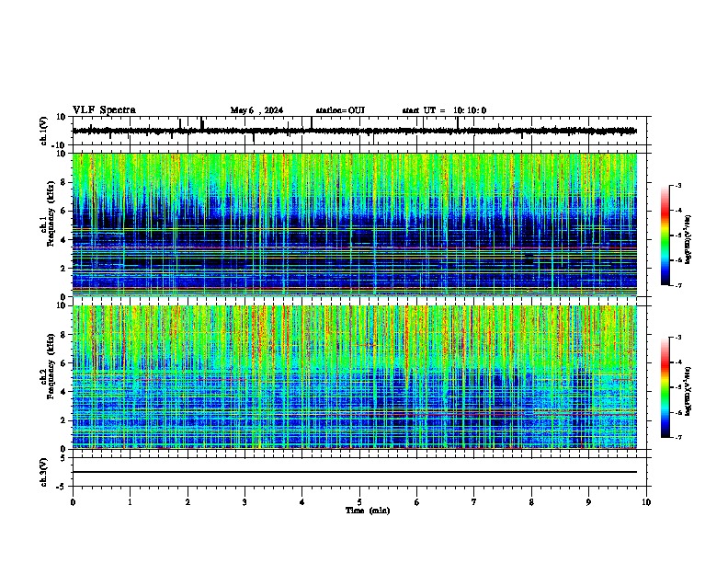Image resolution: width=728 pixels, height=563 pixels.
Task: Click the ch.2 "Frequency (kHz)" axis label
Action: [51, 366]
